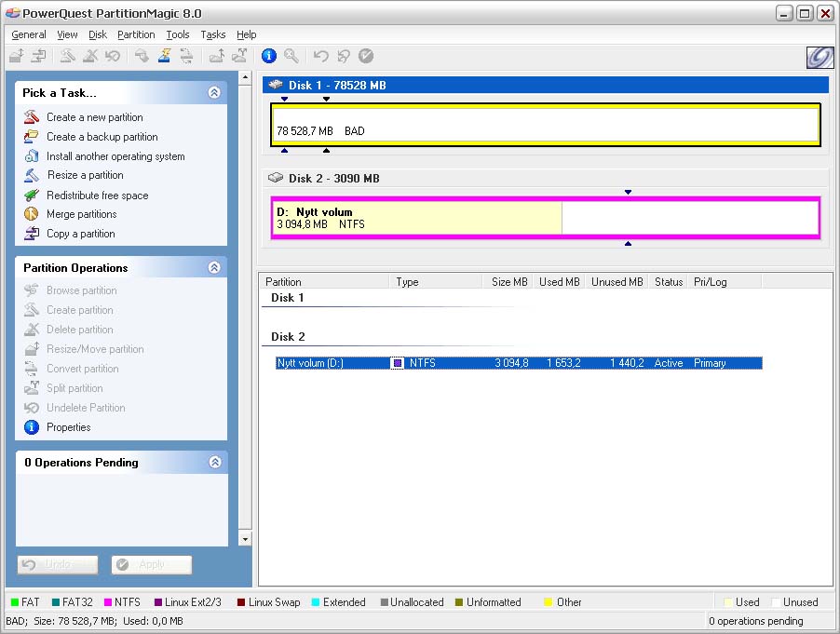This screenshot has width=840, height=634.
Task: Click the sidebar scrollbar up arrow
Action: [245, 77]
